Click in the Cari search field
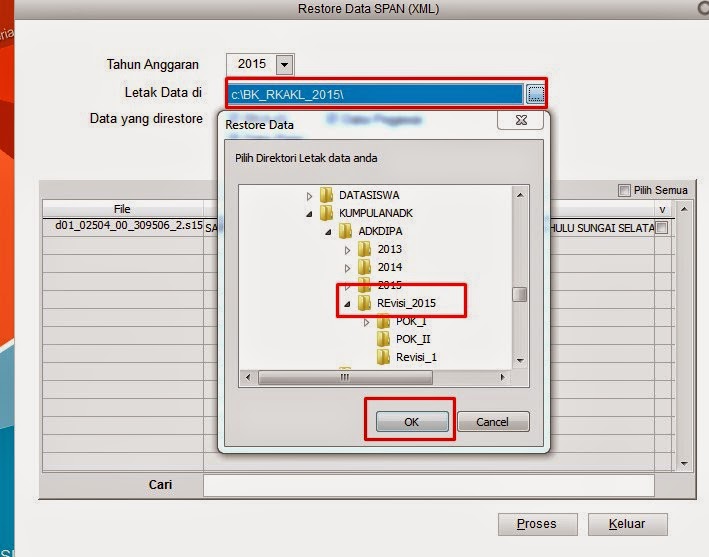This screenshot has height=557, width=709. (x=429, y=485)
